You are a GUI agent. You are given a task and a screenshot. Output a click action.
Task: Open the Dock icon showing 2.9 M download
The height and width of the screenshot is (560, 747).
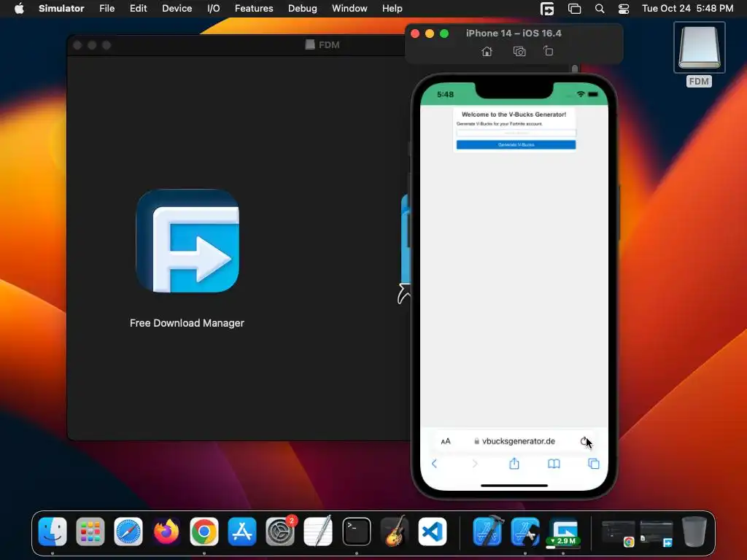(564, 532)
